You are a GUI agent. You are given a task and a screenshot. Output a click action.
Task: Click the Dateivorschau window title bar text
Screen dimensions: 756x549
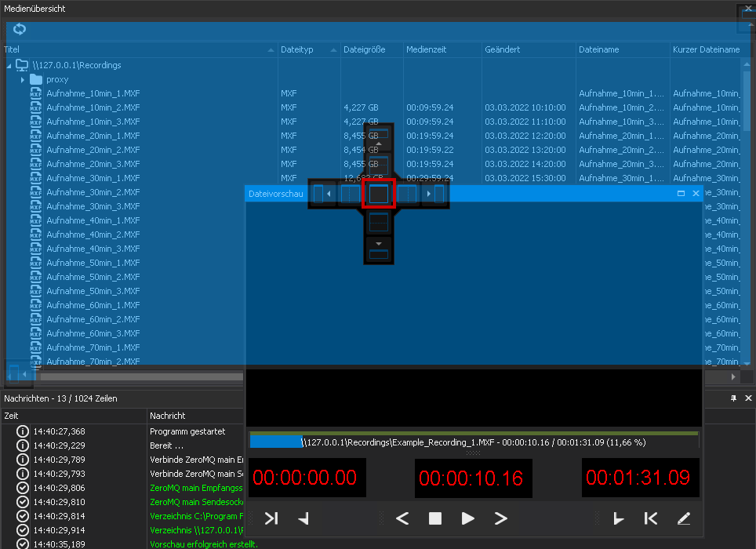pos(276,194)
